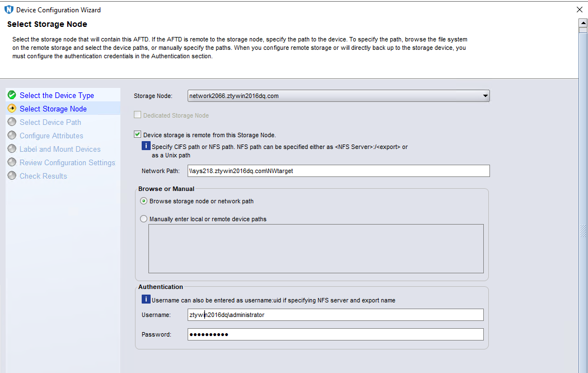Select Manually enter local or remote device paths
This screenshot has width=588, height=373.
coord(143,219)
